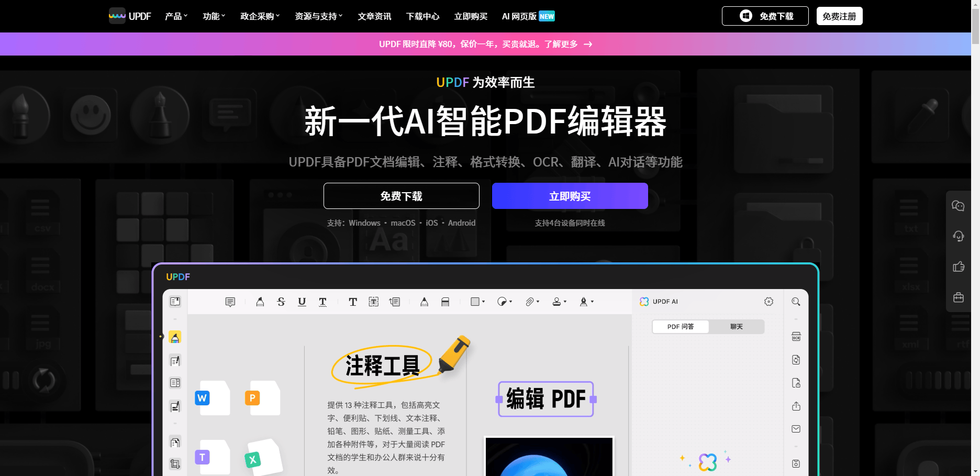Click the page vertical scrollbar
This screenshot has height=476, width=980.
pos(975,26)
